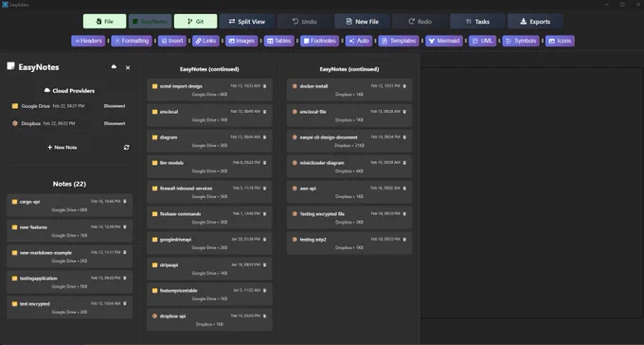Open the Mermaid menu
644x345 pixels.
coord(444,41)
